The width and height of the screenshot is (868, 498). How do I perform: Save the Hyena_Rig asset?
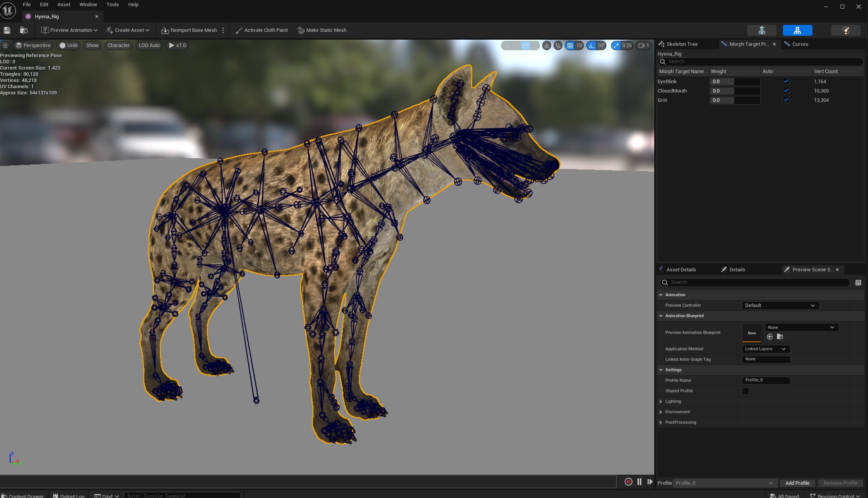coord(7,30)
